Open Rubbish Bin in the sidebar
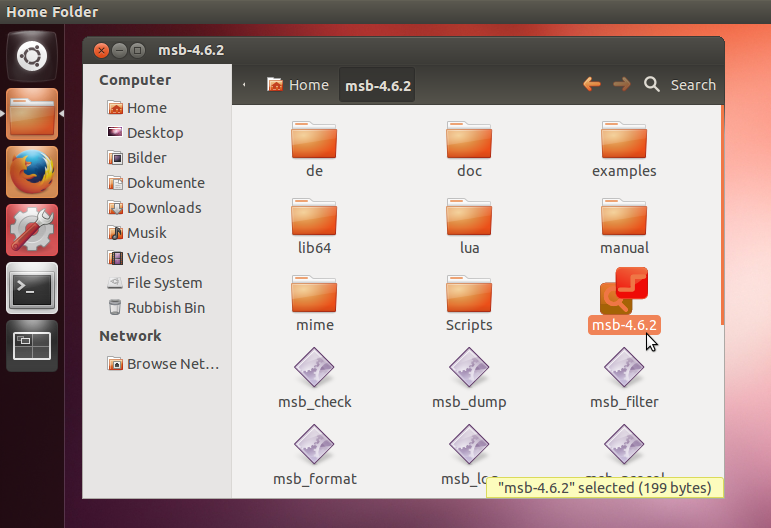The height and width of the screenshot is (528, 771). coord(156,308)
